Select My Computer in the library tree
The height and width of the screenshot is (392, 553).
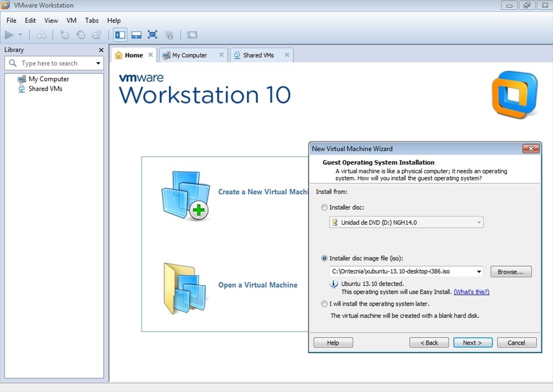[49, 79]
